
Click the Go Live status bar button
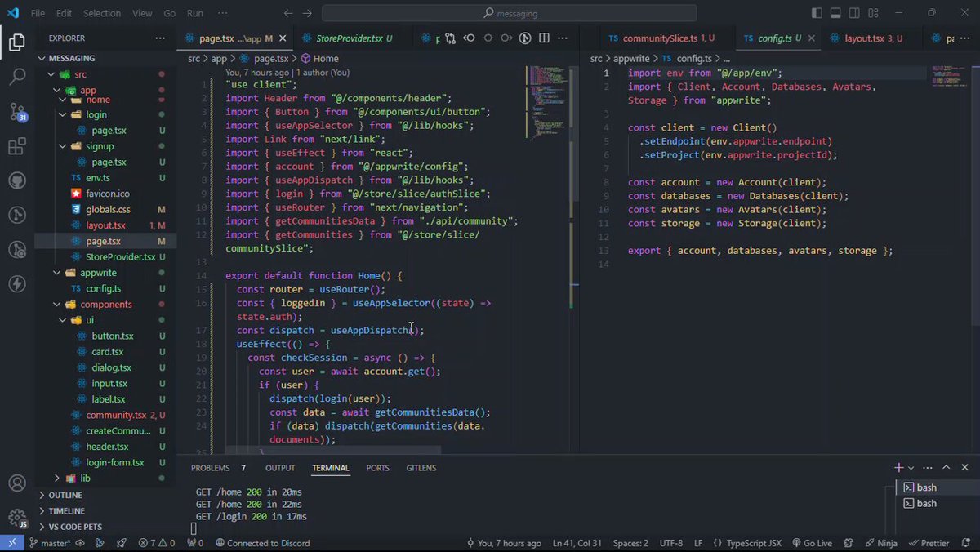pyautogui.click(x=811, y=543)
